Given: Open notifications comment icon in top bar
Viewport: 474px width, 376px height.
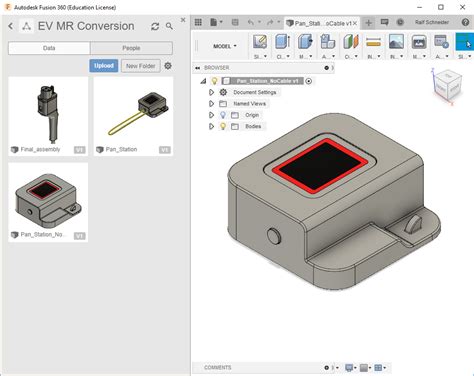Looking at the screenshot, I should click(385, 22).
